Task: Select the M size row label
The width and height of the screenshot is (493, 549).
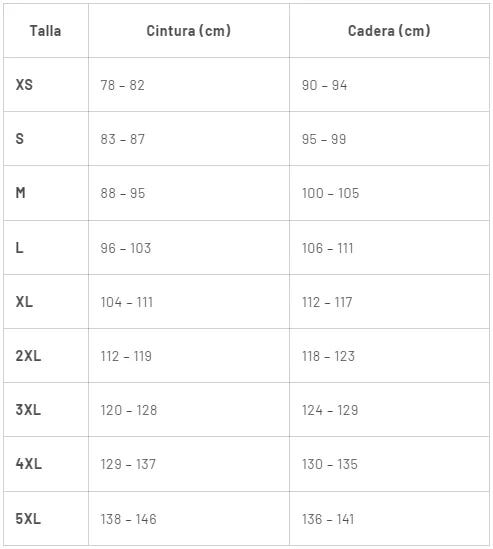Action: [x=20, y=193]
